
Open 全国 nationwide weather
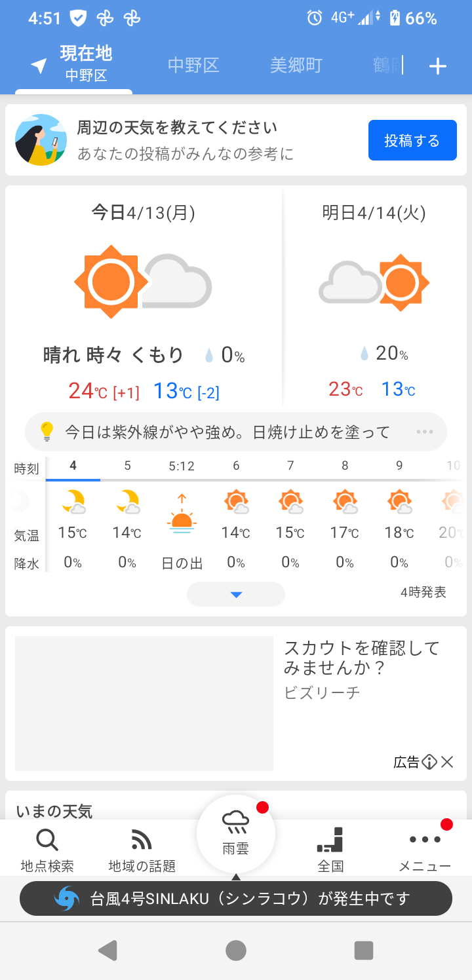coord(330,850)
